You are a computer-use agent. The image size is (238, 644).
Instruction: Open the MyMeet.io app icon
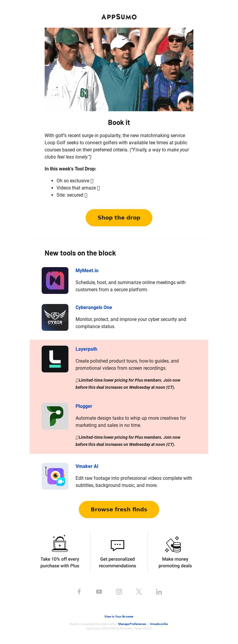(55, 281)
